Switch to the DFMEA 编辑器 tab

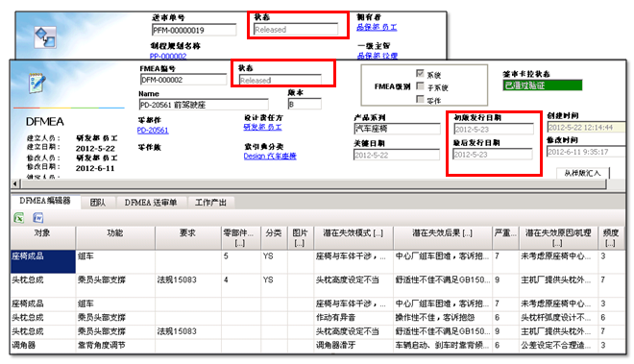coord(45,201)
